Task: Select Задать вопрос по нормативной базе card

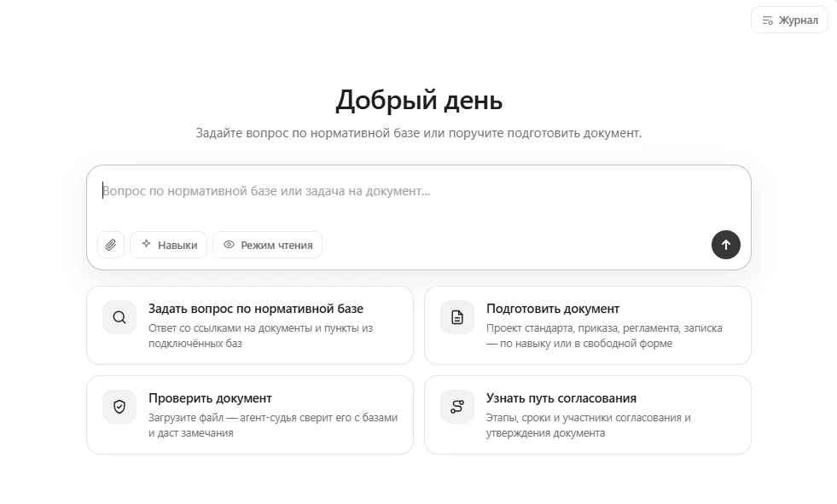Action: [250, 325]
